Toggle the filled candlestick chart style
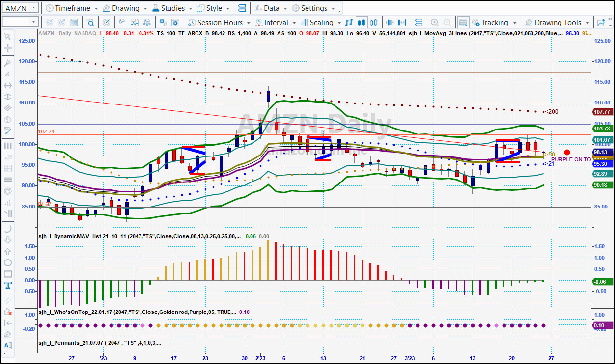Image resolution: width=615 pixels, height=364 pixels. tap(362, 23)
